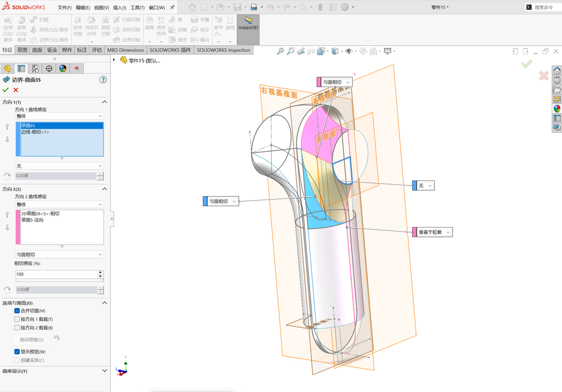This screenshot has height=392, width=562.
Task: Open 文件(F) menu
Action: click(x=65, y=8)
